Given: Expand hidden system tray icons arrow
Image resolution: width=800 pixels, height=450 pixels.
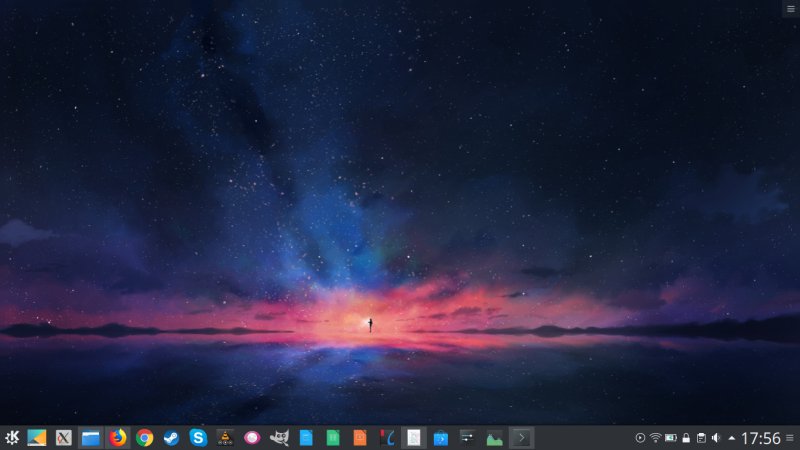Looking at the screenshot, I should [732, 438].
